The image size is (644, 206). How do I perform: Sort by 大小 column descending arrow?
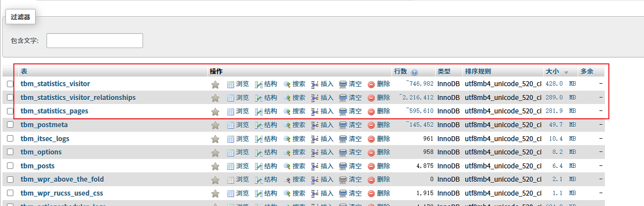pos(566,72)
